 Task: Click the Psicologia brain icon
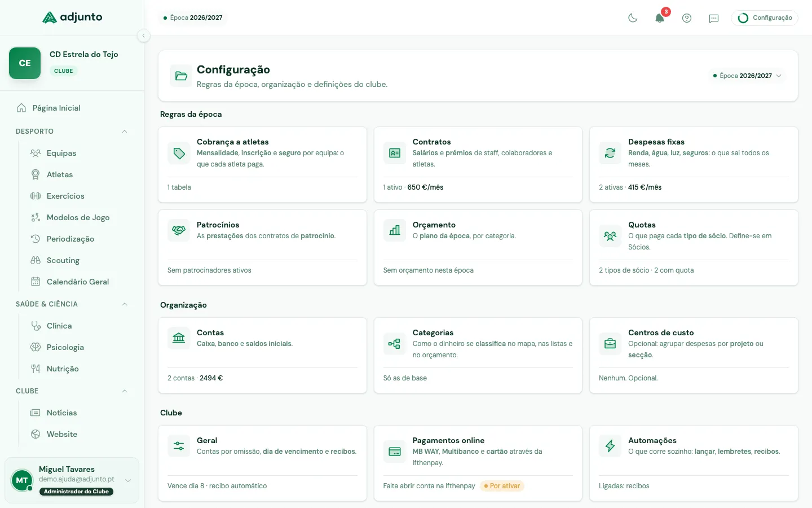tap(36, 347)
